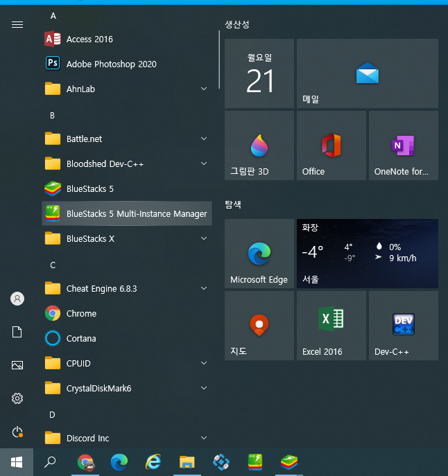Open BlueStacks 5 app entry
448x476 pixels.
[x=127, y=189]
